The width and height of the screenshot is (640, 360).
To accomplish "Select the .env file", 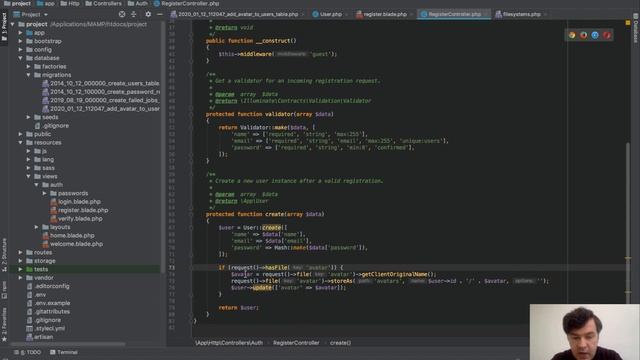I will click(x=36, y=295).
